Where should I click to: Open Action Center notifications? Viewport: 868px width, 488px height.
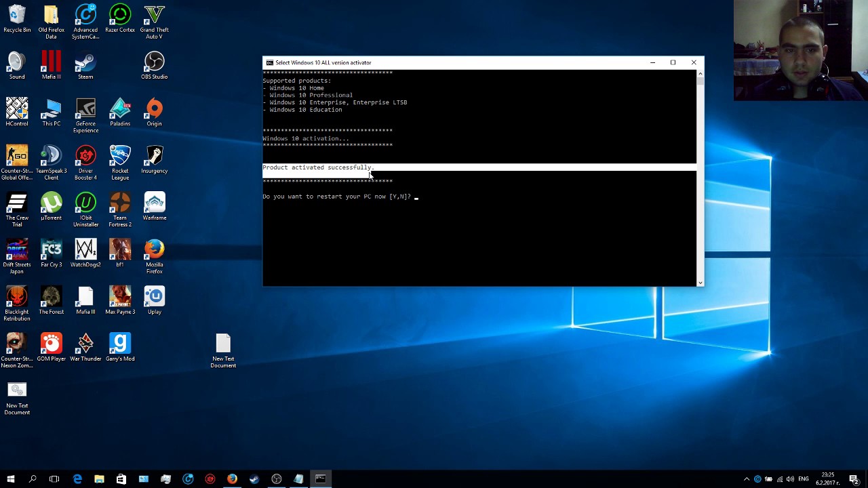tap(854, 479)
